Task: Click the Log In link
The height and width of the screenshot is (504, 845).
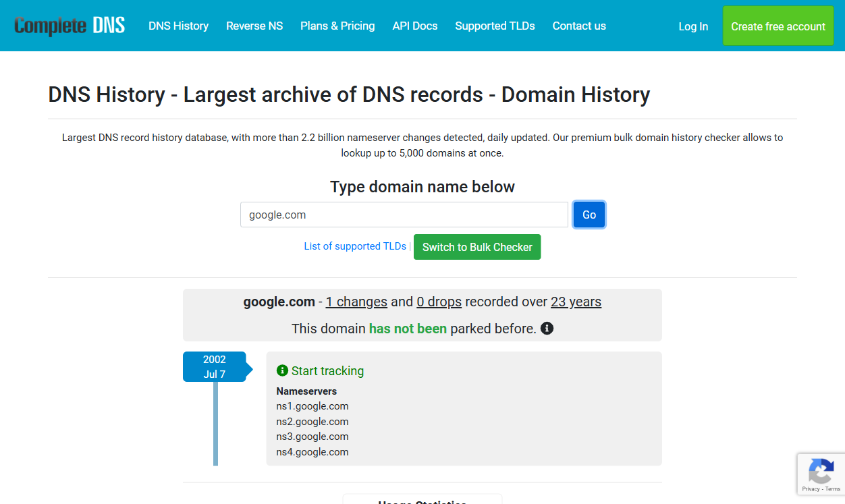Action: pyautogui.click(x=693, y=26)
